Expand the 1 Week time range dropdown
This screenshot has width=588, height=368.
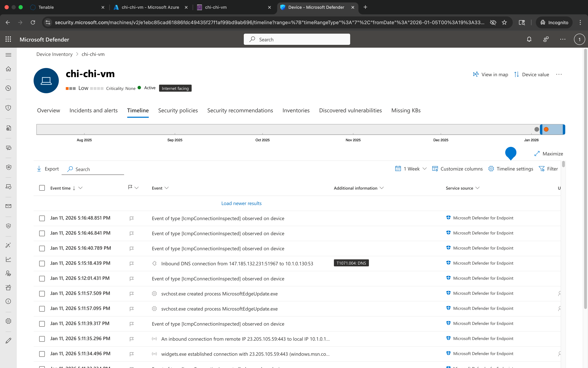point(411,169)
